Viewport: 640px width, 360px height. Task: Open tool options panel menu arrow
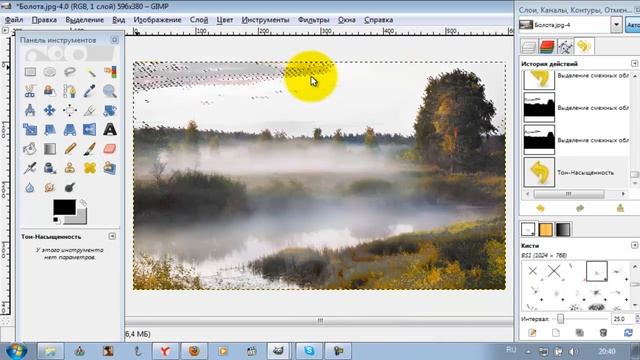112,236
